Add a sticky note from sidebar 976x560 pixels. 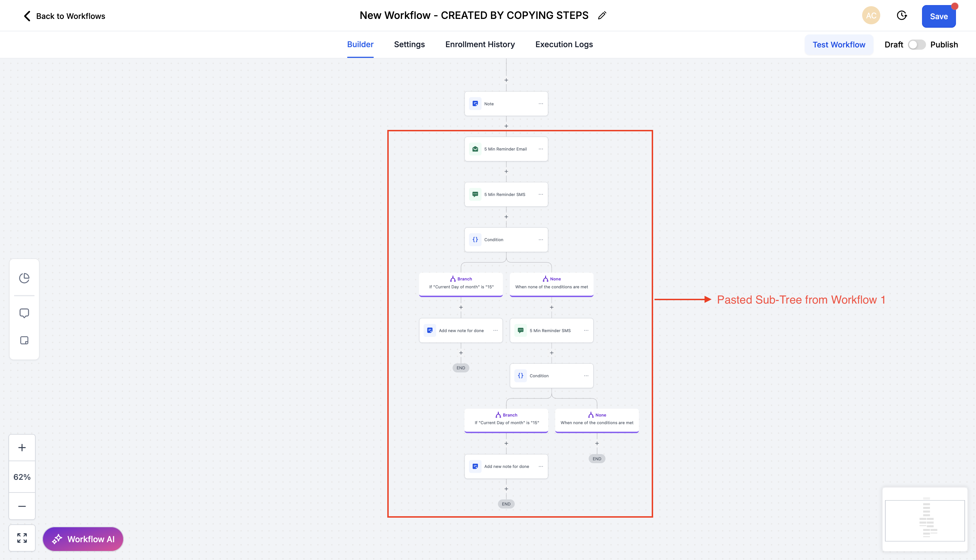pyautogui.click(x=24, y=340)
